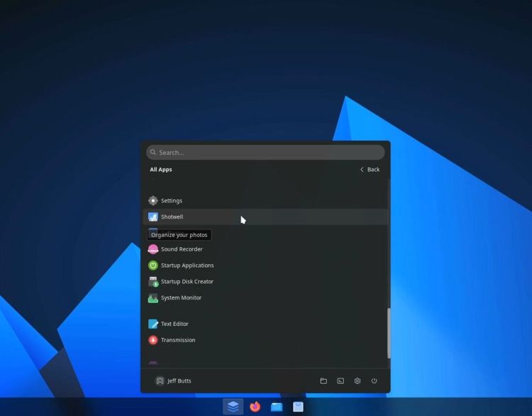The image size is (532, 416).
Task: Open the Software store from the taskbar
Action: point(299,407)
